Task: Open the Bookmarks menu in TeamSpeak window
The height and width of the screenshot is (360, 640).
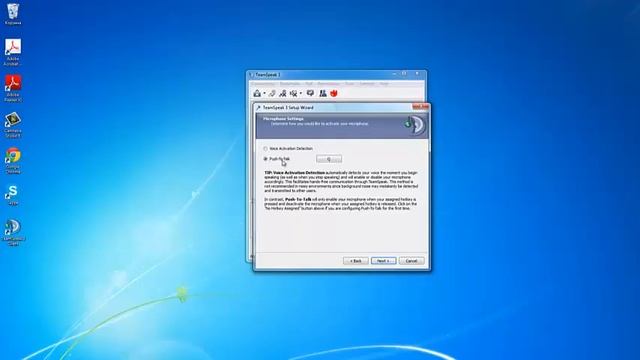Action: [x=290, y=84]
